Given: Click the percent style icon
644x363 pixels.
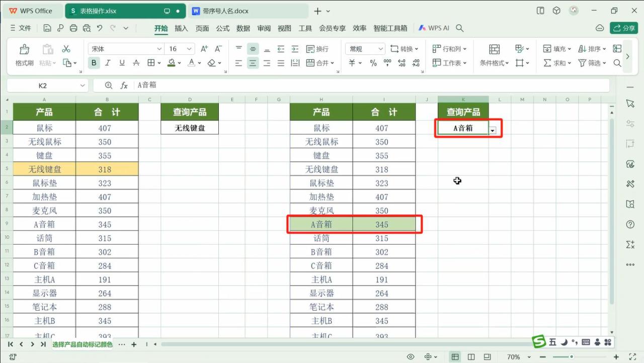Looking at the screenshot, I should coord(373,63).
